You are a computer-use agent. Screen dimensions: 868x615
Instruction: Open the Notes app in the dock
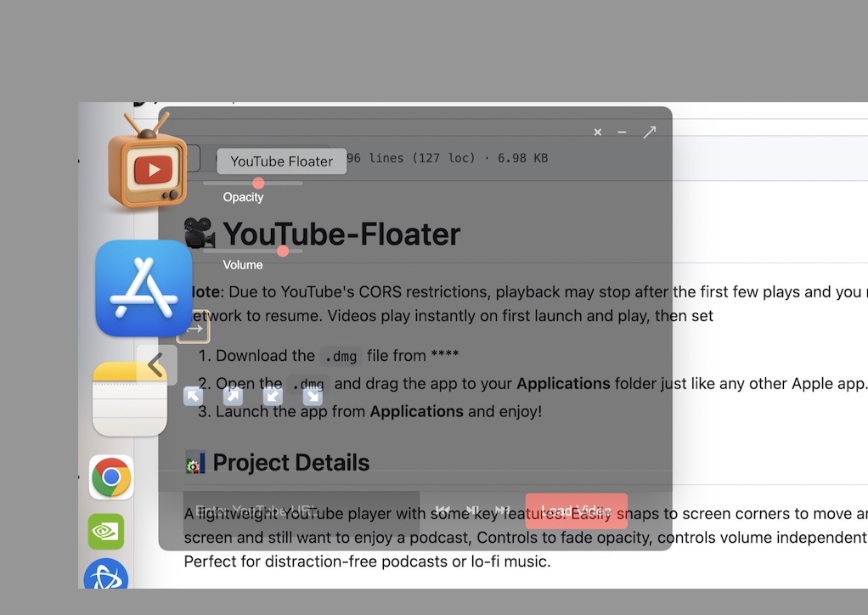point(130,399)
